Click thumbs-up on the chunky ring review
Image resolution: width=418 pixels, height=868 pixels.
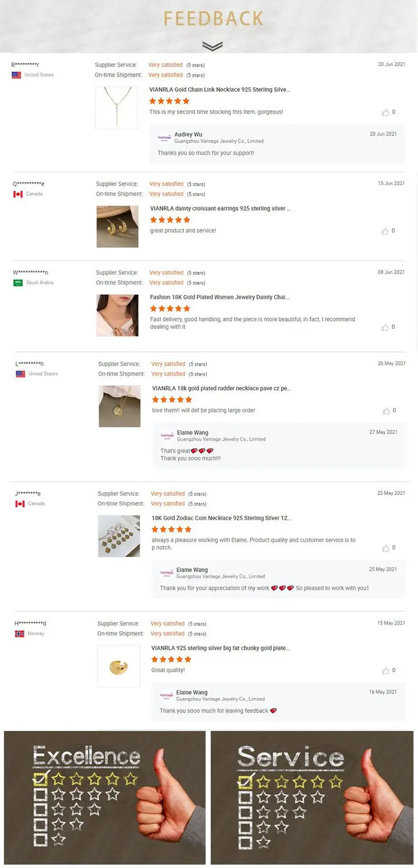click(386, 671)
